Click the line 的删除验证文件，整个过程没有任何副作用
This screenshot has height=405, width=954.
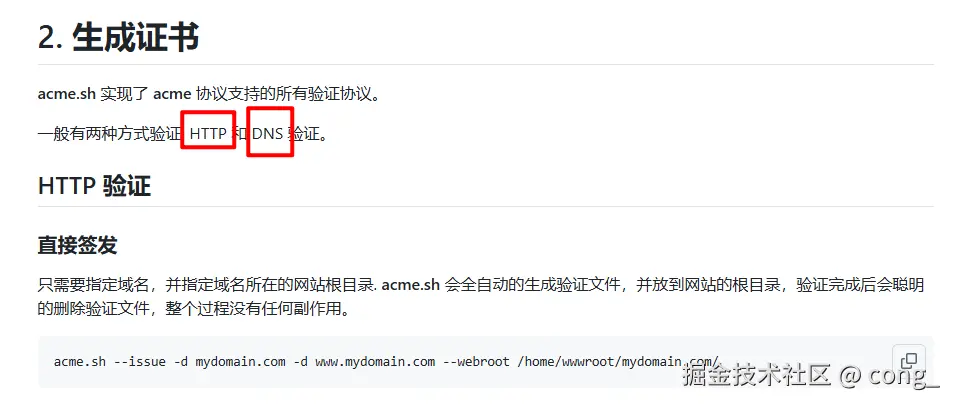click(x=195, y=308)
